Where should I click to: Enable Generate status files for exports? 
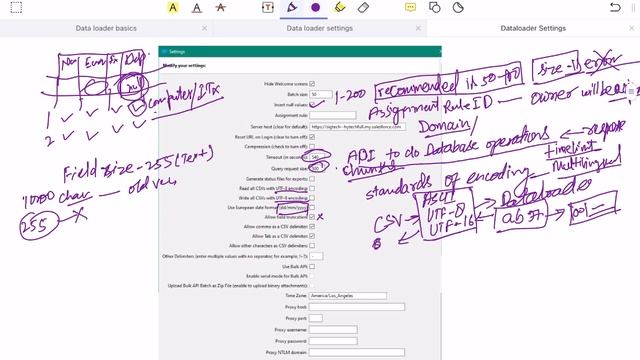pos(312,179)
